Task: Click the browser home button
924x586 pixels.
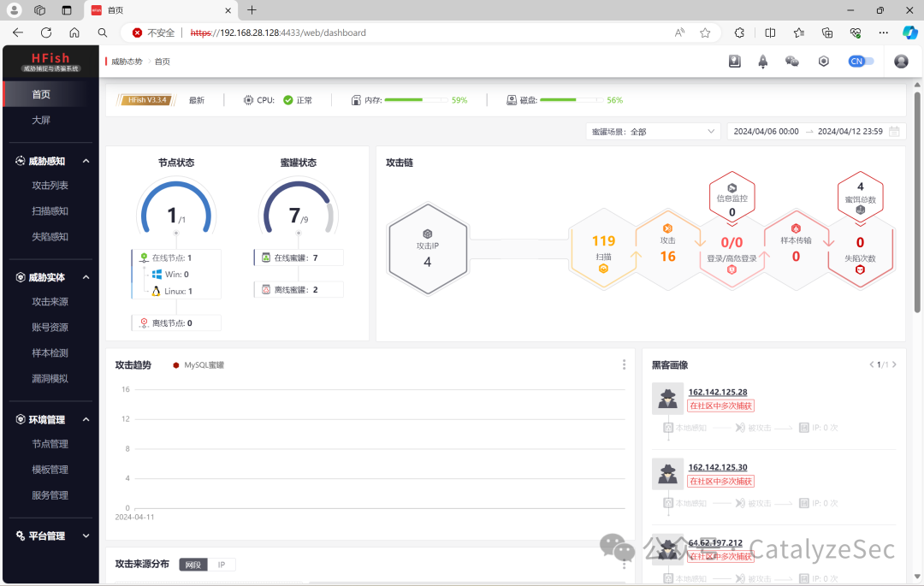Action: pyautogui.click(x=74, y=33)
